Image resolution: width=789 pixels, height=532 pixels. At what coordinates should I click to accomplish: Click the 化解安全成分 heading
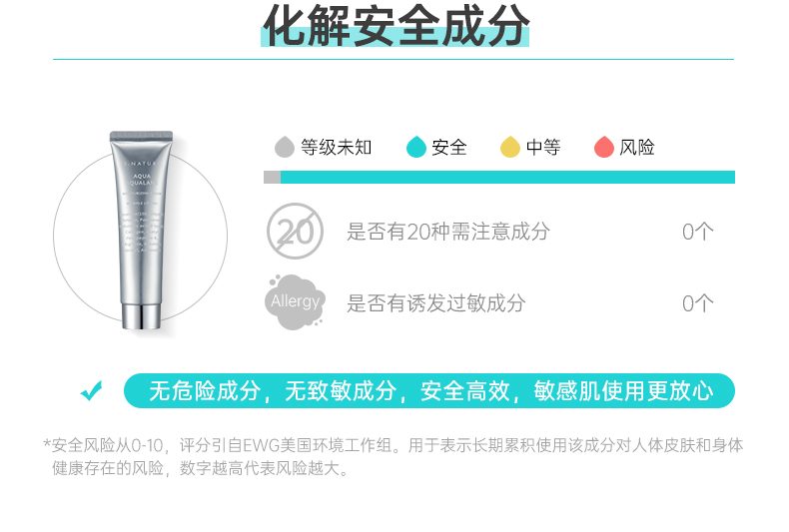pyautogui.click(x=395, y=26)
